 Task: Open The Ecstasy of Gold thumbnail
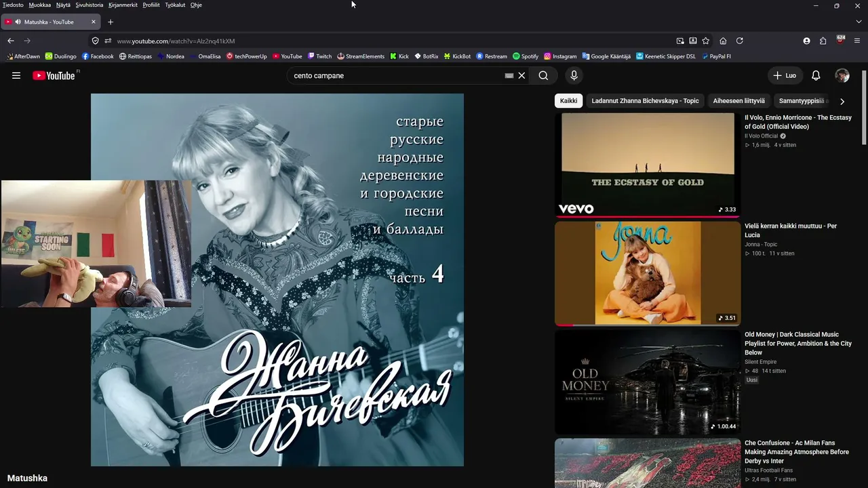click(648, 165)
